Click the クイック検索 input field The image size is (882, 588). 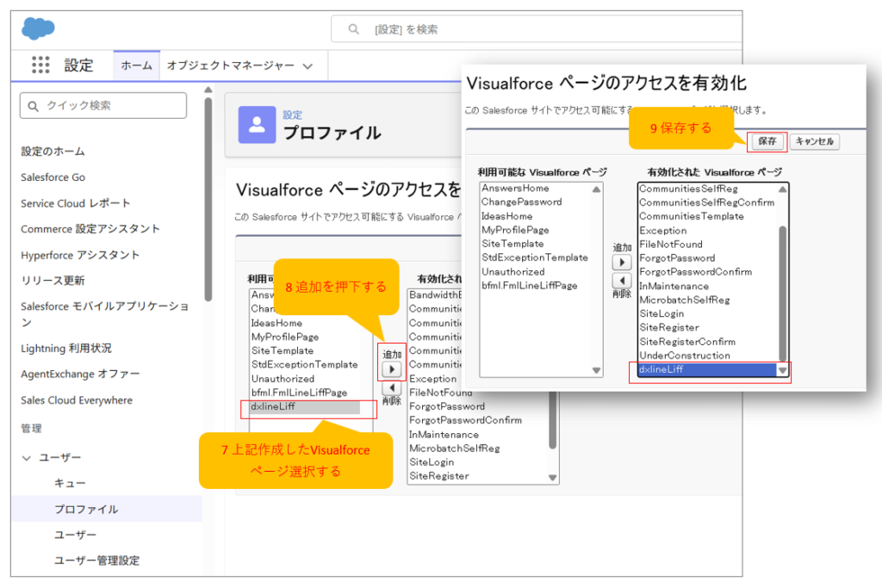click(x=103, y=106)
